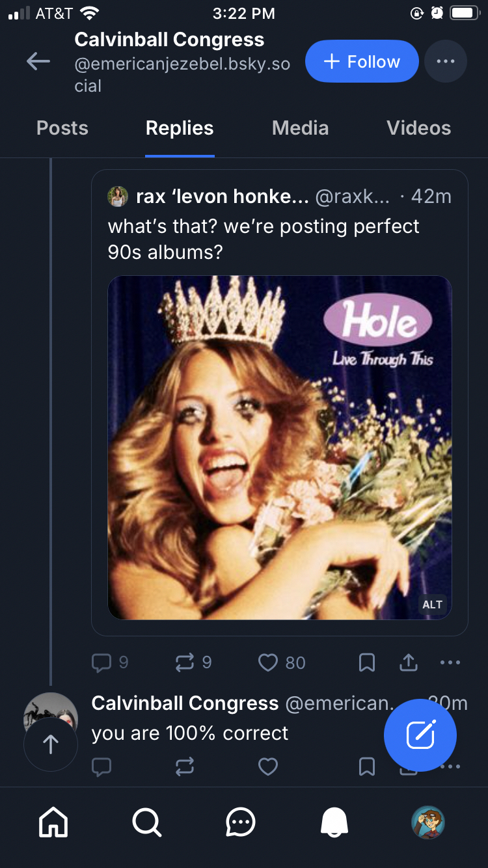
Task: Open the Notifications bell
Action: click(x=334, y=823)
